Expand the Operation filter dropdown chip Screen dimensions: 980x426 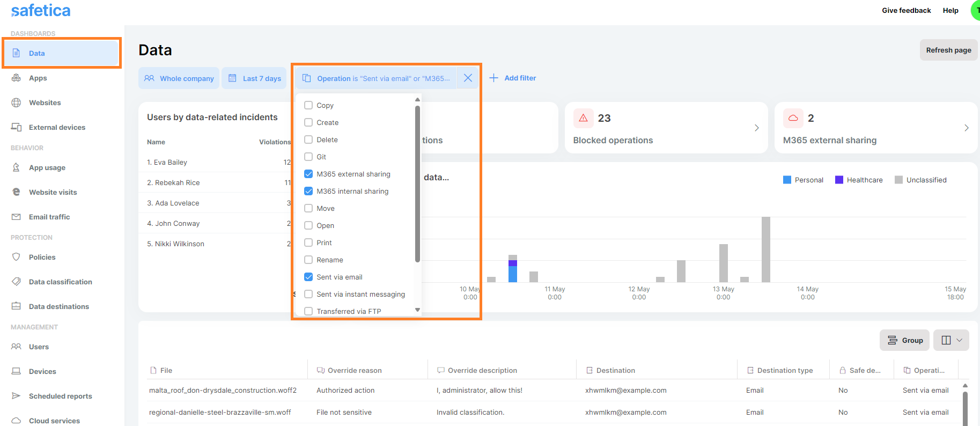pos(376,78)
